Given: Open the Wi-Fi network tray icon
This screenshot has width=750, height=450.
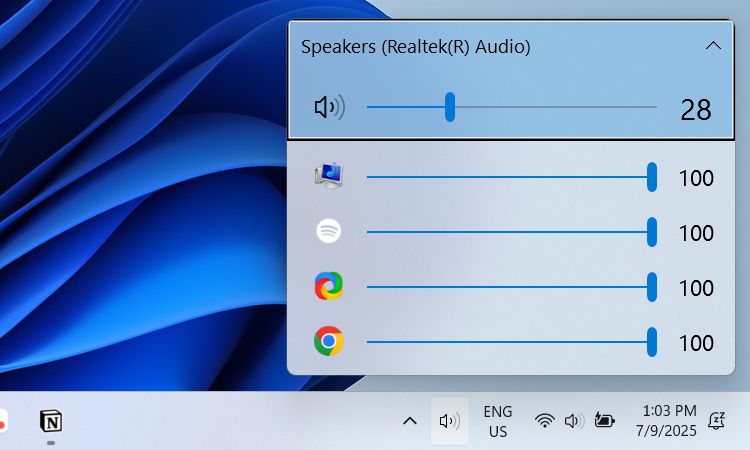Looking at the screenshot, I should click(x=545, y=421).
